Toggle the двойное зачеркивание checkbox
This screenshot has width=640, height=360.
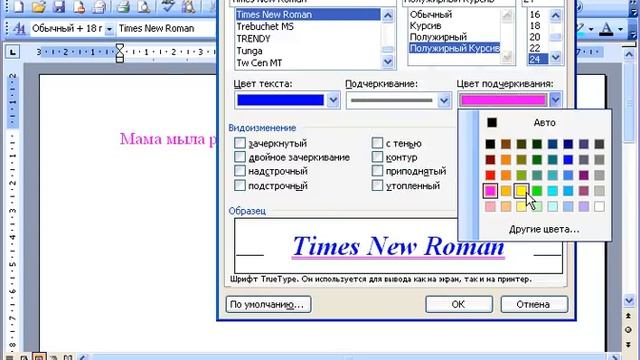pos(240,157)
